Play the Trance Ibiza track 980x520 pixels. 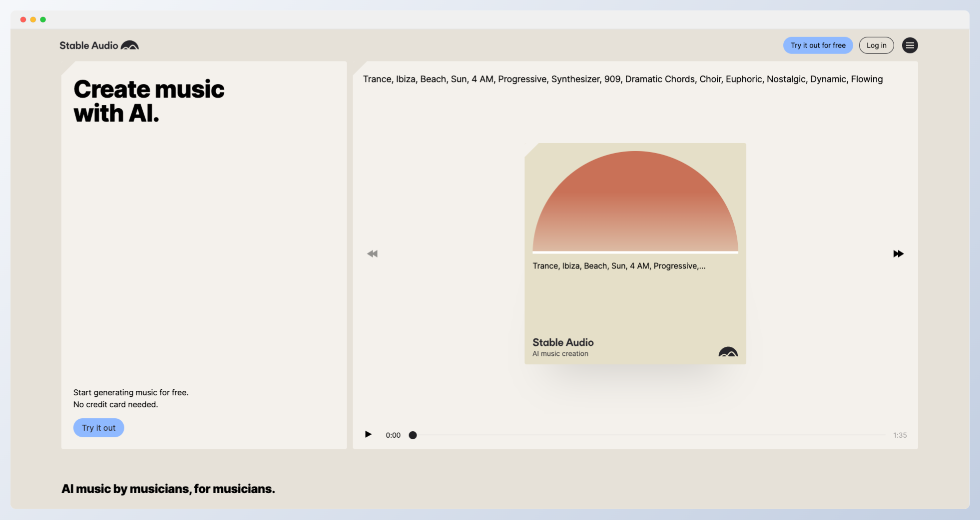tap(368, 434)
